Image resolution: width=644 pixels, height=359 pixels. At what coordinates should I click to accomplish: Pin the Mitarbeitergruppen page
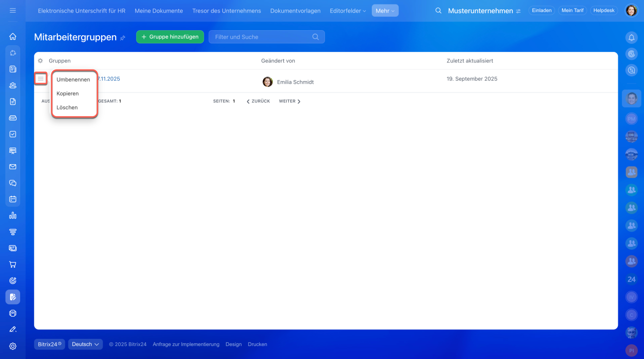click(x=122, y=38)
